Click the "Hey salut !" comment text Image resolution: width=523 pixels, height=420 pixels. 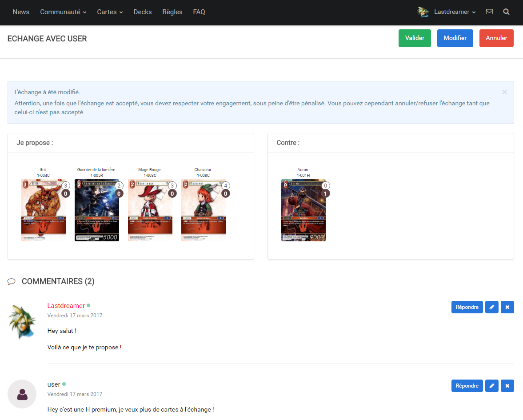[62, 331]
